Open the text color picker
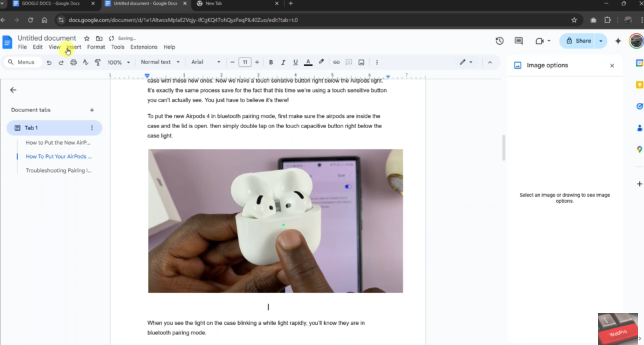This screenshot has height=345, width=644. 308,63
